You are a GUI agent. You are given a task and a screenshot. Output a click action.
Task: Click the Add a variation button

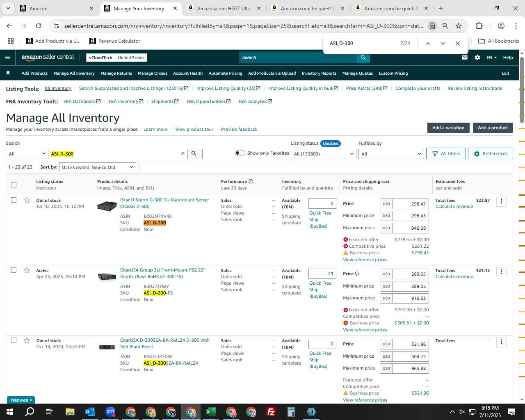[448, 128]
